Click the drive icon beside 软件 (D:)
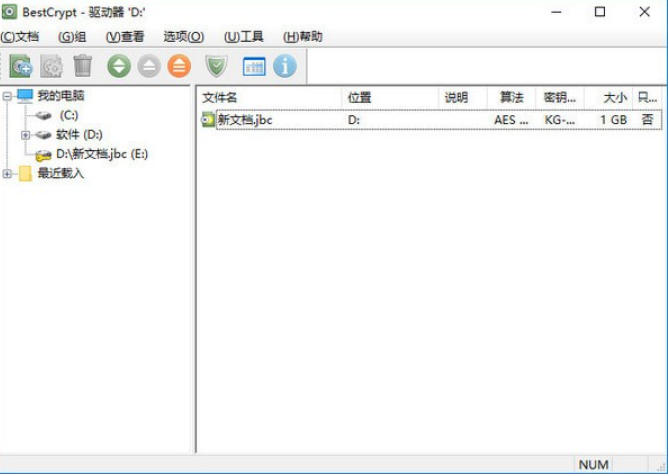The image size is (669, 476). pos(44,135)
